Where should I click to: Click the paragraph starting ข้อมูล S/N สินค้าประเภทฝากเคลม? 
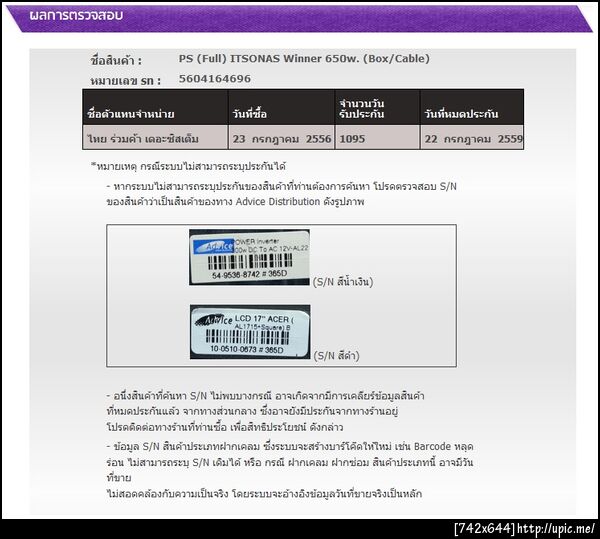(x=290, y=470)
